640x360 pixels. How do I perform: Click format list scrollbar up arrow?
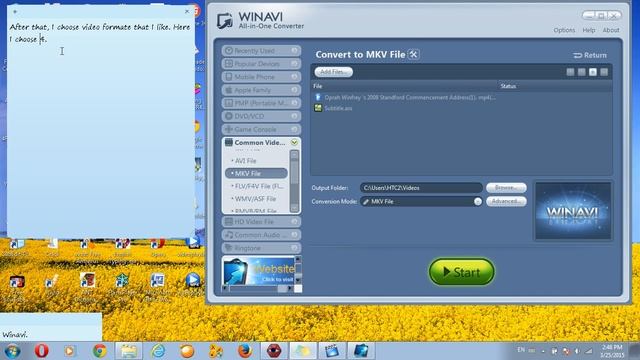294,154
